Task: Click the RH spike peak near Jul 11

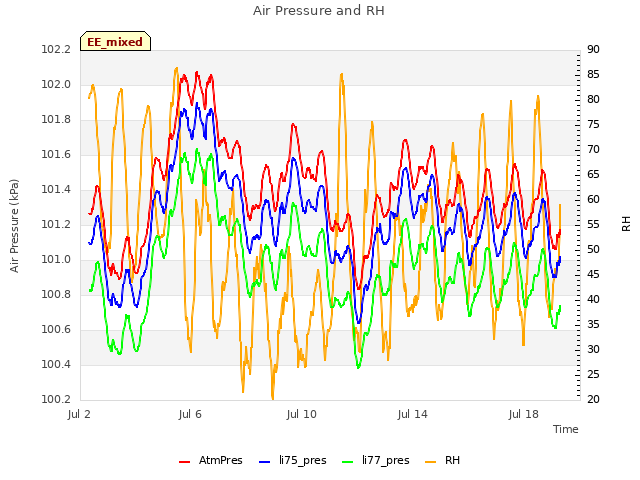Action: pyautogui.click(x=341, y=75)
